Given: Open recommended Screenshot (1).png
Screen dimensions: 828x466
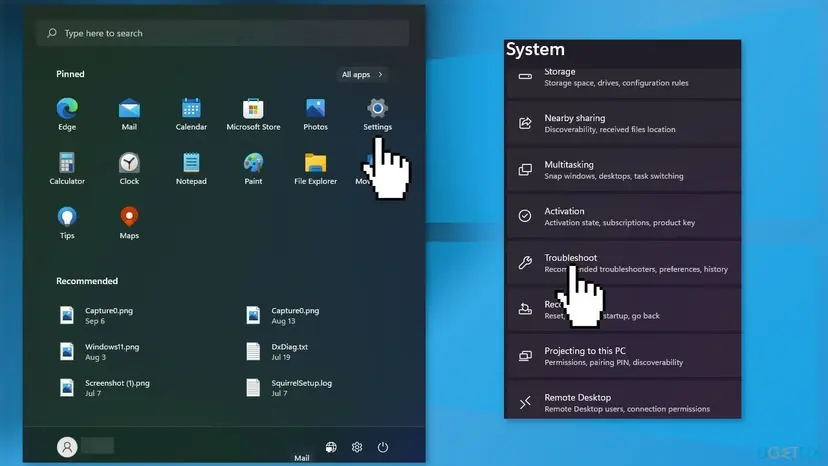Looking at the screenshot, I should (x=106, y=388).
